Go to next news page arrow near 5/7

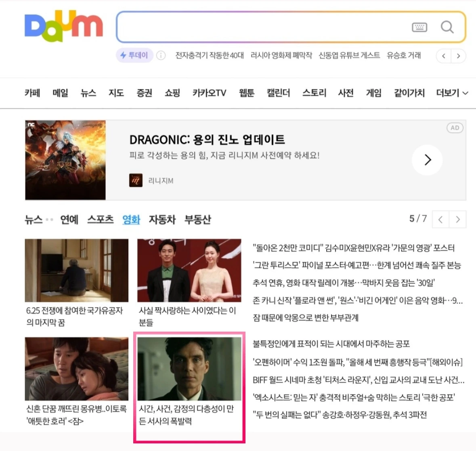click(x=458, y=219)
